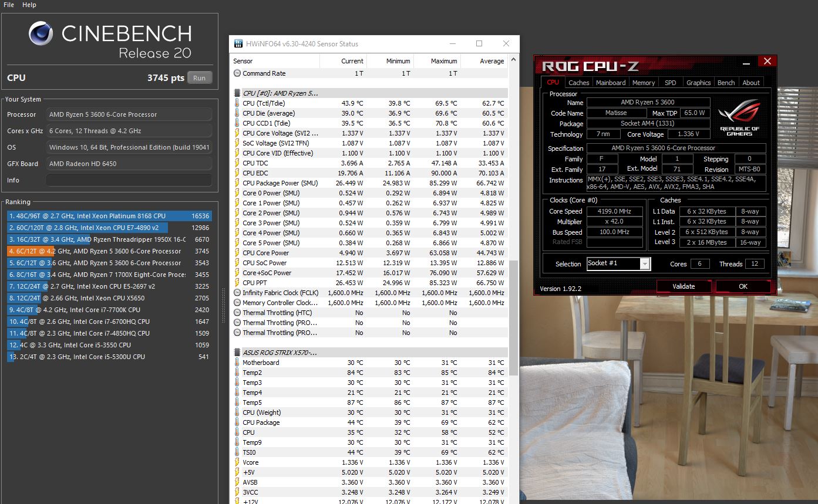Select the ASUS ROG STRIX X570 group header
The height and width of the screenshot is (504, 818).
coord(369,353)
